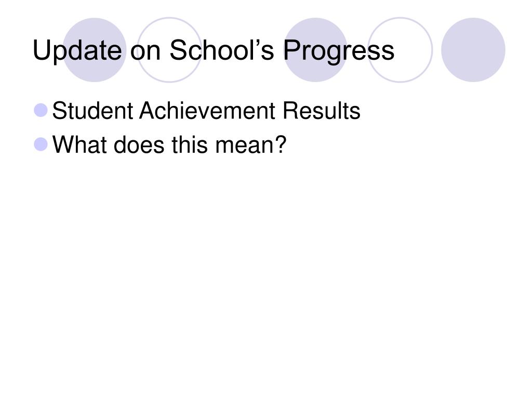
Task: Click the outlined circle behind the word School's
Action: tap(169, 50)
